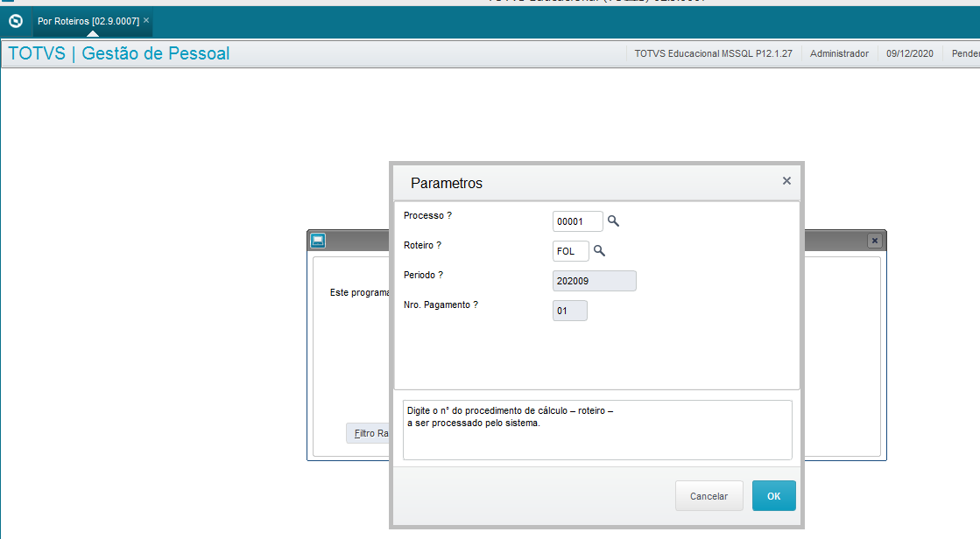
Task: Close the Parametros dialog
Action: [786, 180]
